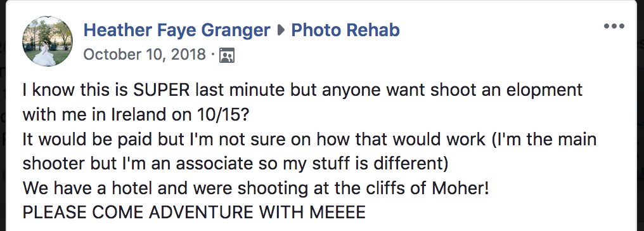Click the line about cliffs of Moher
This screenshot has height=231, width=644.
256,188
